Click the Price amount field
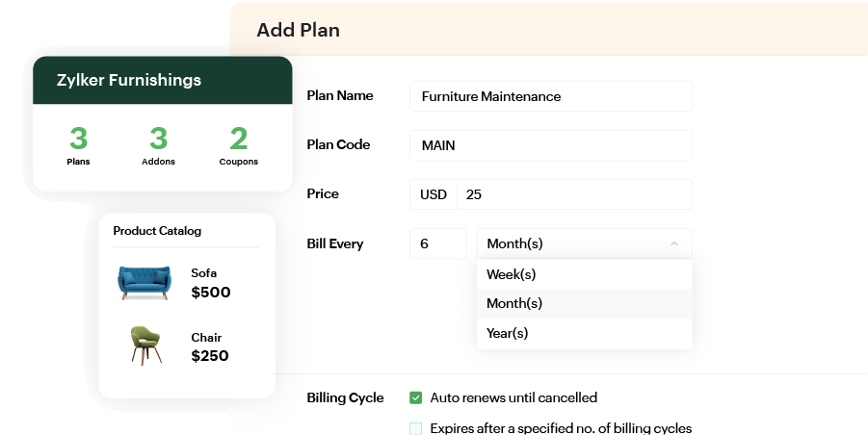 [x=573, y=194]
